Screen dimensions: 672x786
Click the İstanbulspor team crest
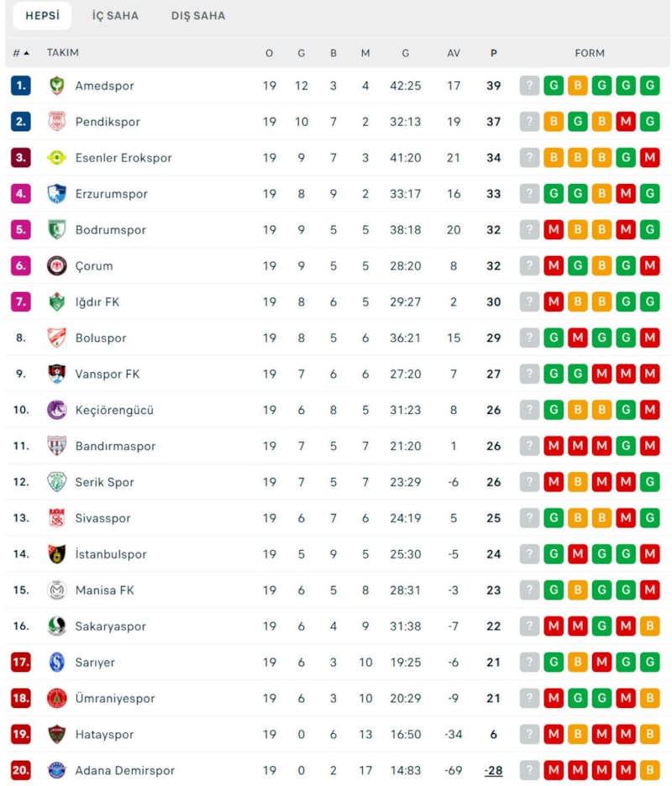[x=56, y=554]
